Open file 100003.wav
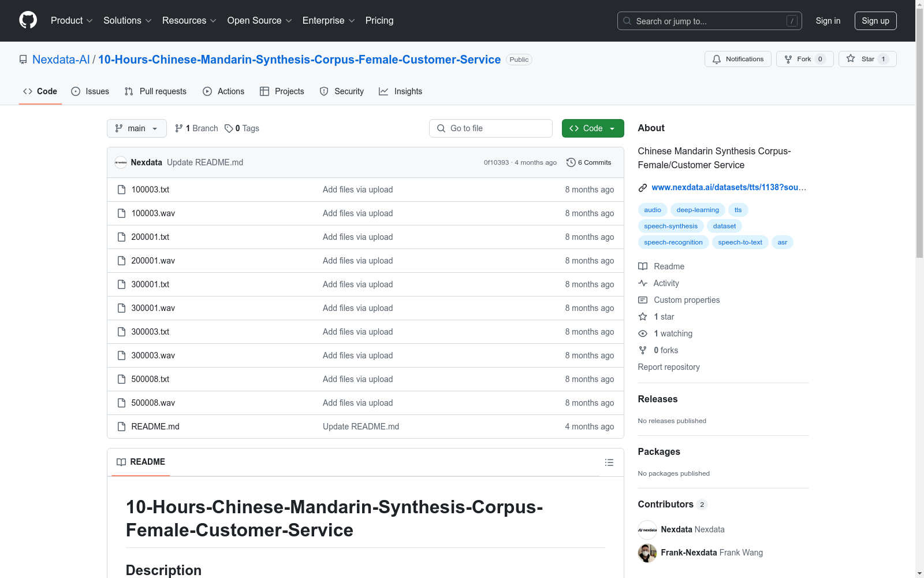924x578 pixels. [x=153, y=213]
